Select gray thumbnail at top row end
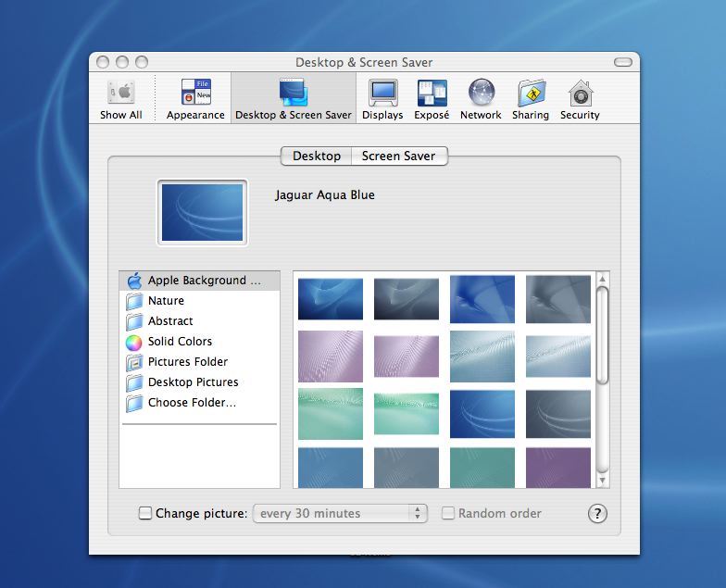The height and width of the screenshot is (588, 726). pos(558,299)
